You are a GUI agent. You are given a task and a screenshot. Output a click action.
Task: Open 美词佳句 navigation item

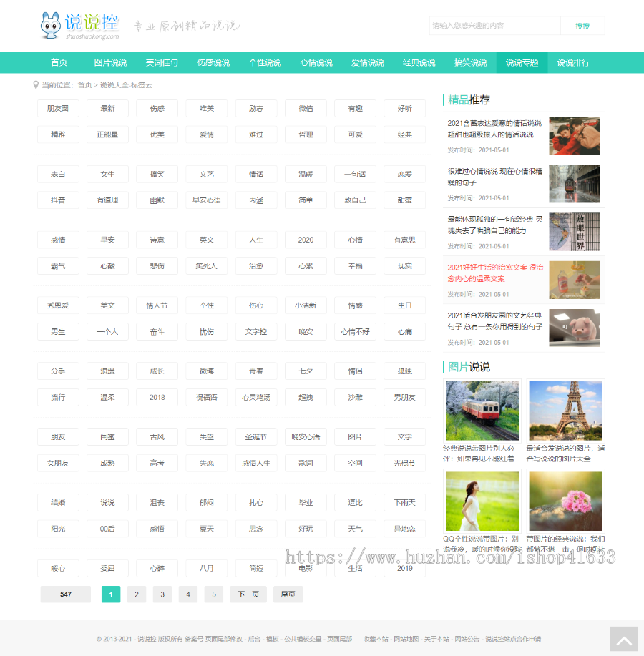point(162,63)
